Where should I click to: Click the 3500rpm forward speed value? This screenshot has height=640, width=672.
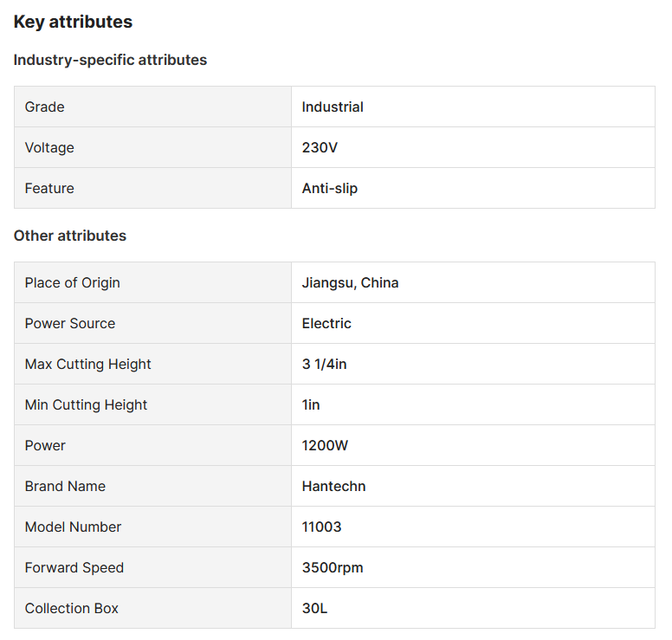coord(333,568)
